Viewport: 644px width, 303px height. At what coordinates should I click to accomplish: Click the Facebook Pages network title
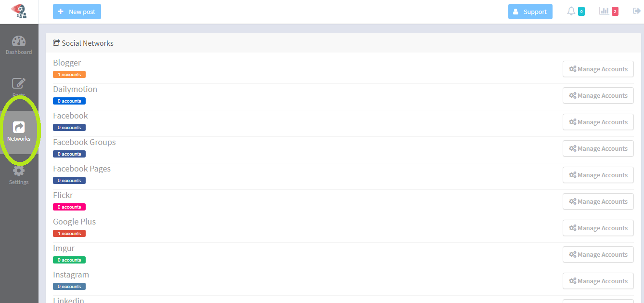click(x=82, y=169)
